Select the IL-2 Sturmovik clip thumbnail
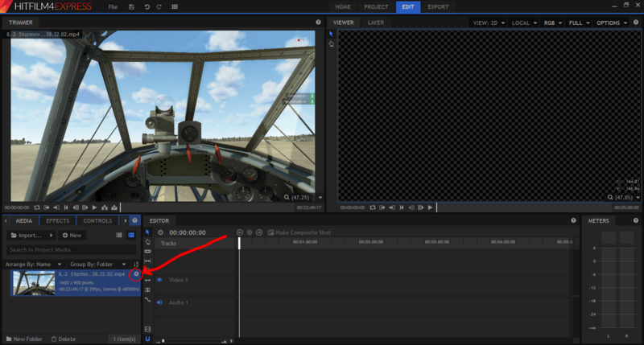The height and width of the screenshot is (345, 644). tap(34, 282)
